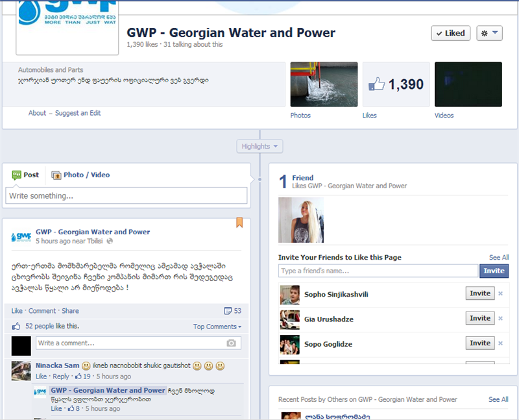This screenshot has width=519, height=420.
Task: Dismiss Gia Urushadze suggestion
Action: click(500, 318)
